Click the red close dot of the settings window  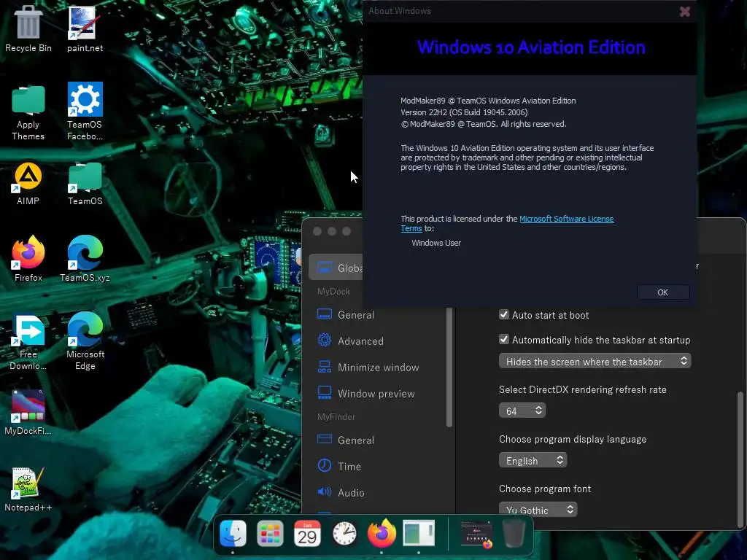(317, 231)
